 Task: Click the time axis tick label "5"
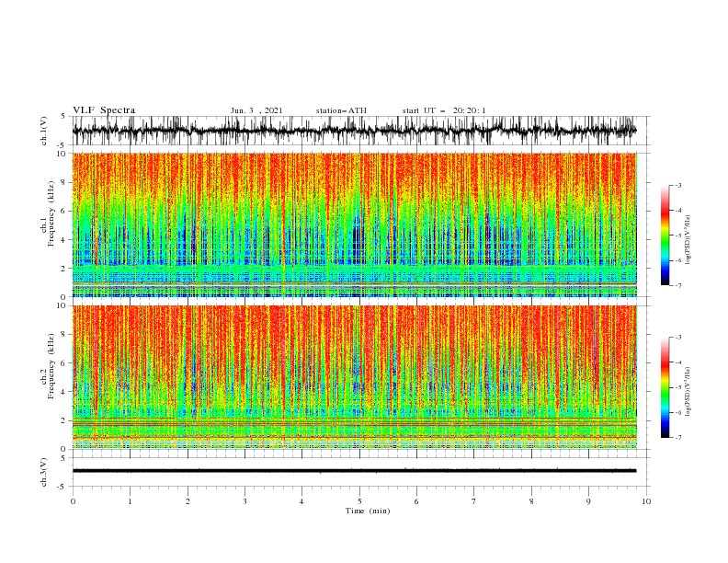pos(359,501)
